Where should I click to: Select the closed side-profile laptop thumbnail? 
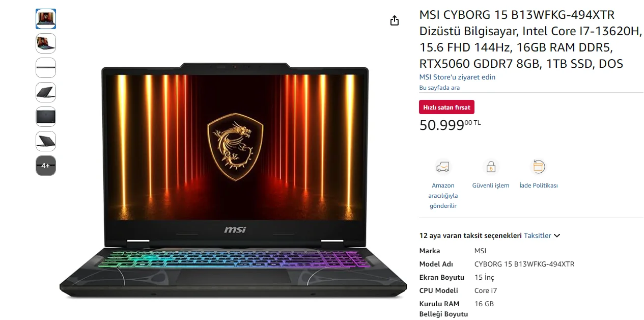[x=46, y=68]
